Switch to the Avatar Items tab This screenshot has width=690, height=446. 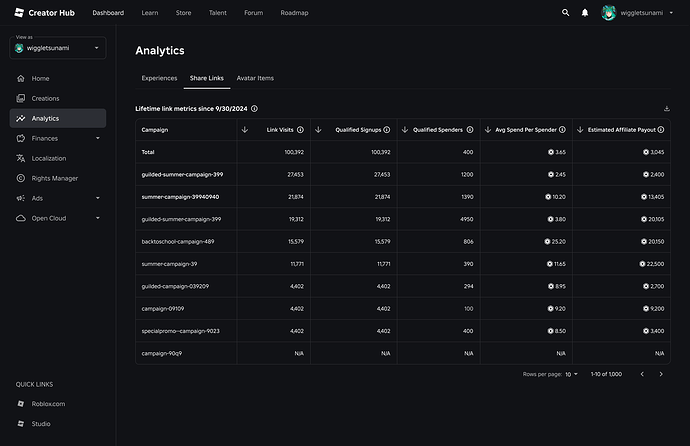click(x=255, y=78)
